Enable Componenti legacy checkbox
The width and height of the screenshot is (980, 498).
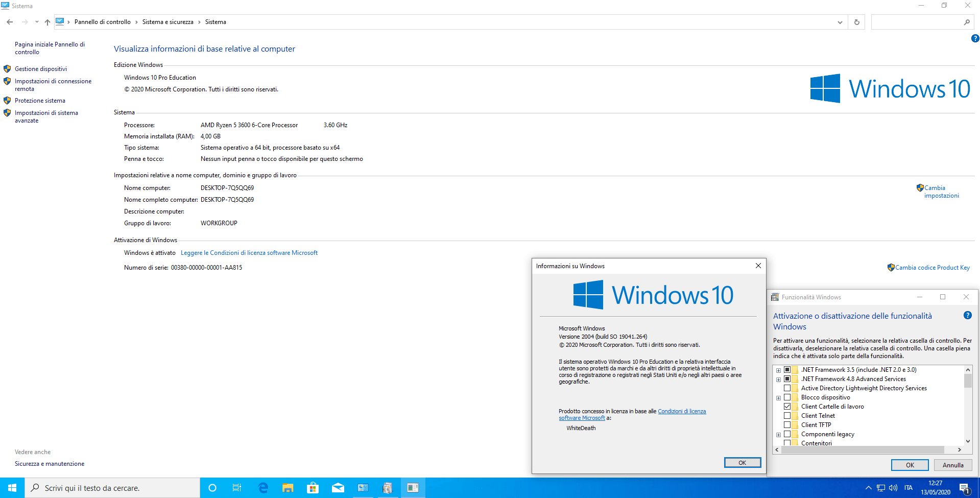point(787,434)
